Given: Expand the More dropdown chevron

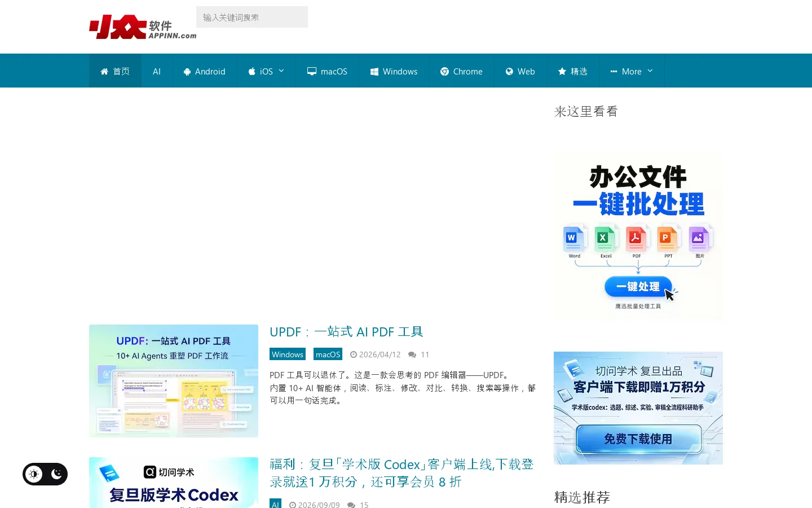Looking at the screenshot, I should 650,71.
